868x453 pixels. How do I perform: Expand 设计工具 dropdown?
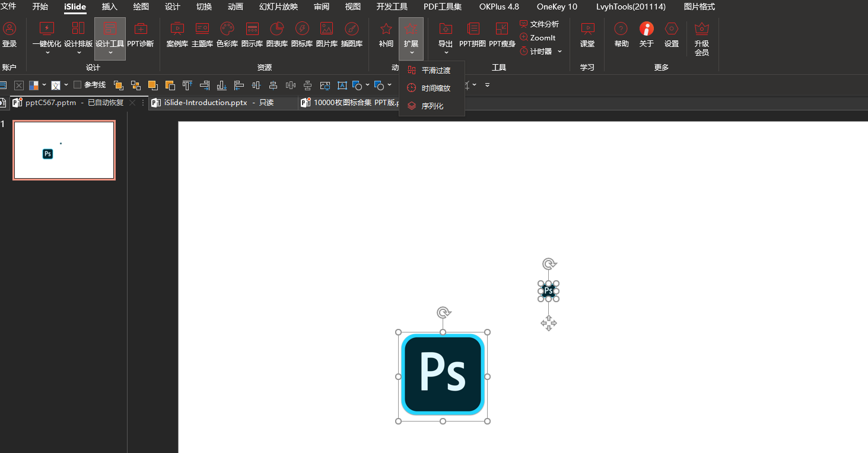click(110, 53)
